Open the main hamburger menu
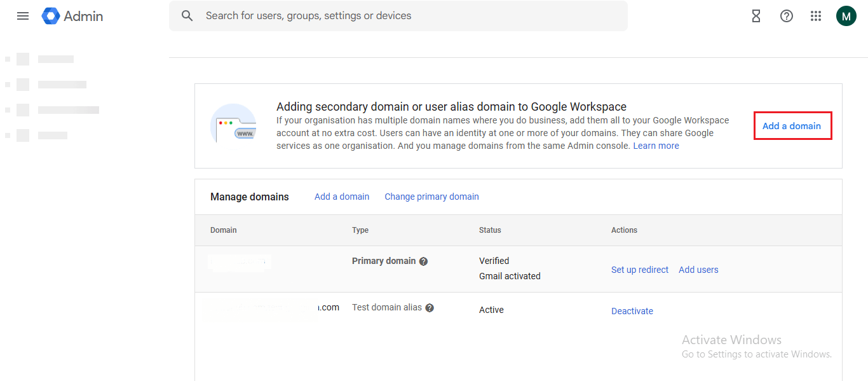The width and height of the screenshot is (868, 381). click(x=23, y=16)
